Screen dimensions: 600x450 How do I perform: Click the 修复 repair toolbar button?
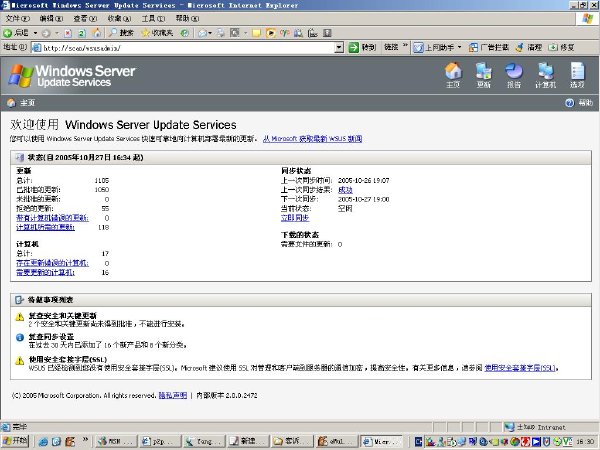click(x=561, y=47)
